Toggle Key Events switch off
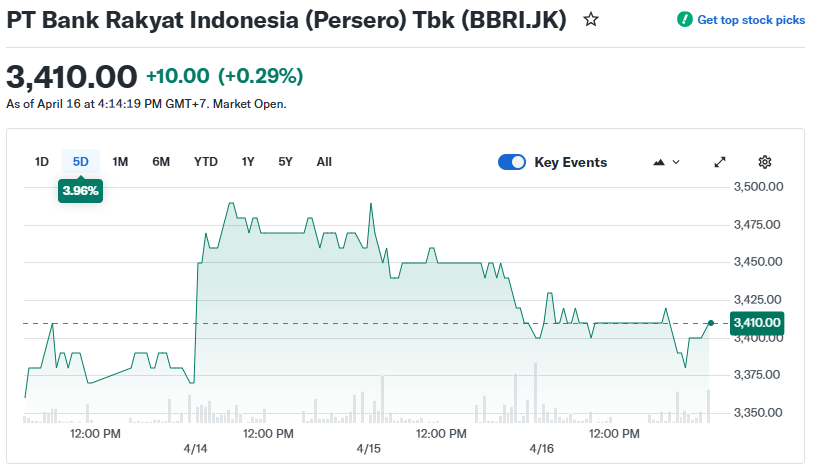814x464 pixels. pyautogui.click(x=512, y=162)
